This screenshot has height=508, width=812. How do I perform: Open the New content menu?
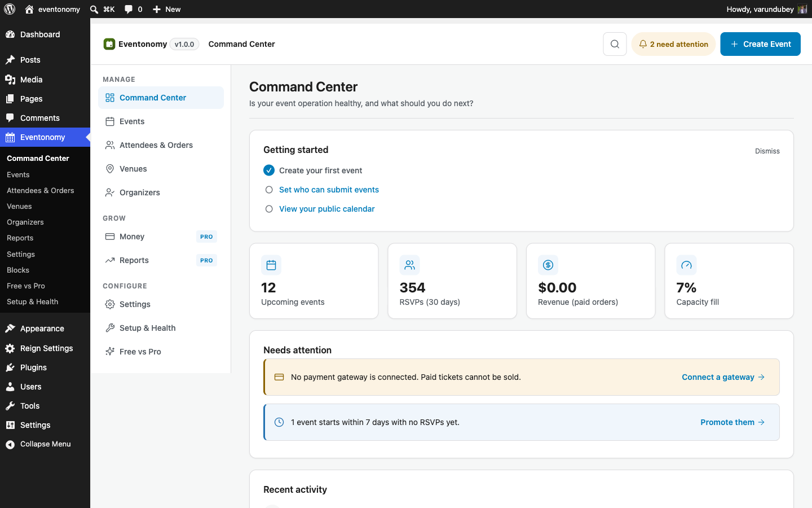click(x=166, y=9)
